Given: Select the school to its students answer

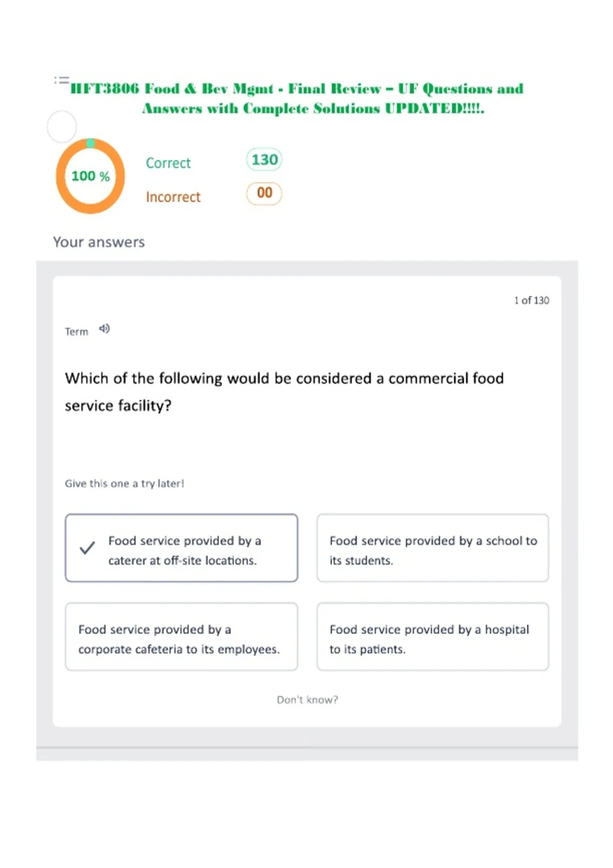Looking at the screenshot, I should coord(433,548).
